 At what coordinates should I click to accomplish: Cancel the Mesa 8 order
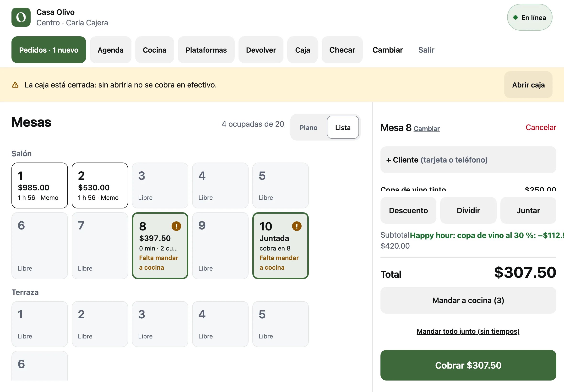(x=541, y=127)
